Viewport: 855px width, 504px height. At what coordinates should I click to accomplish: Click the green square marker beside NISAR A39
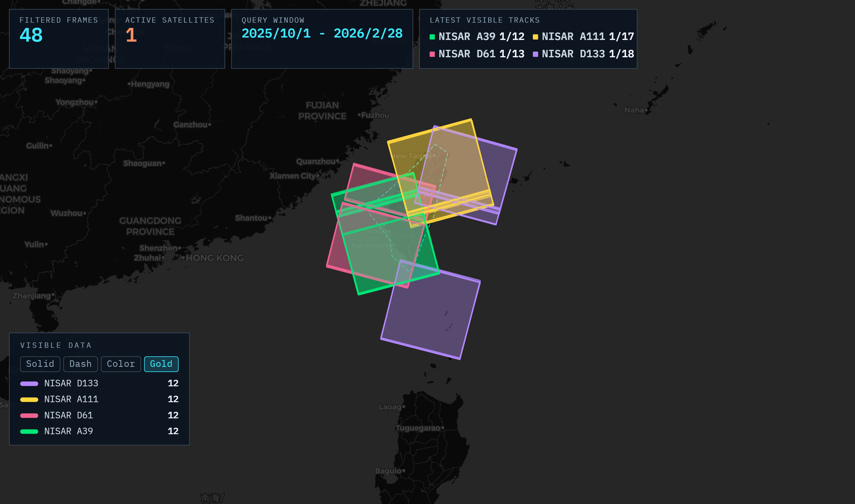432,37
